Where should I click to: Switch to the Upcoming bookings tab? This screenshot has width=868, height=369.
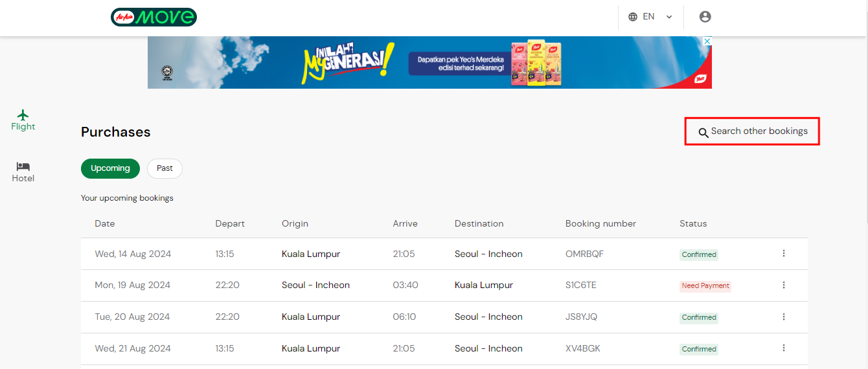pyautogui.click(x=110, y=168)
